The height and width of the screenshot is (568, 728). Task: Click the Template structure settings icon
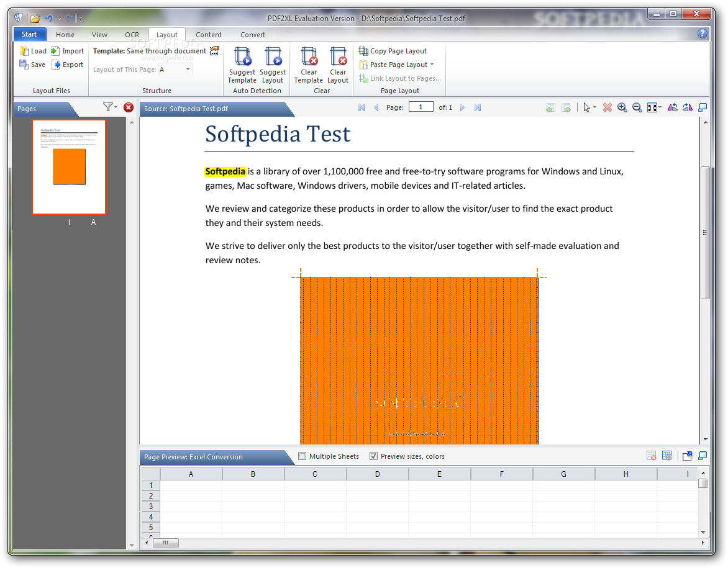coord(214,51)
